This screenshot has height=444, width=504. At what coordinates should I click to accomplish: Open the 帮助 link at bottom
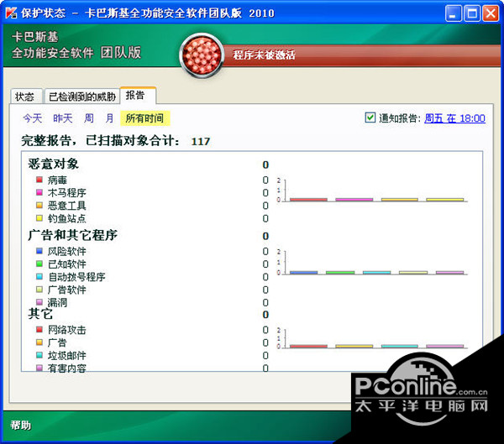coord(20,425)
